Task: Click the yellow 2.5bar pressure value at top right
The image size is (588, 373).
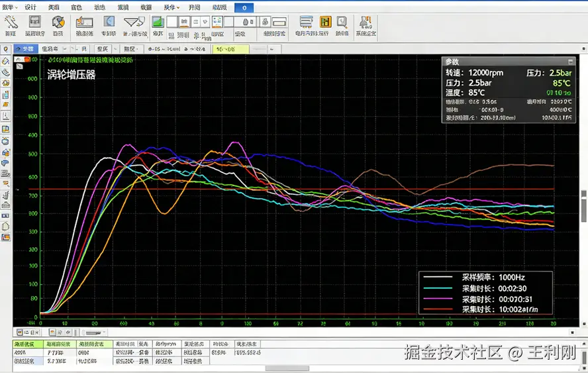Action: (x=560, y=73)
